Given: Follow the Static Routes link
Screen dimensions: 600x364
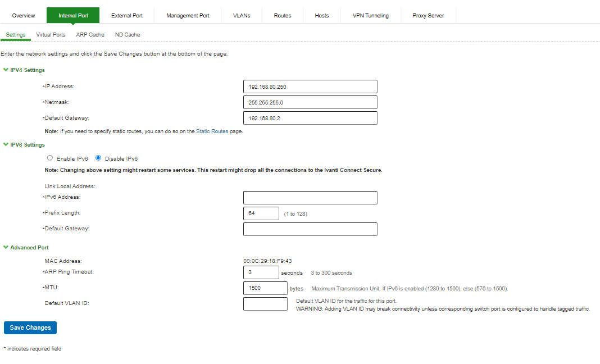Looking at the screenshot, I should point(212,131).
